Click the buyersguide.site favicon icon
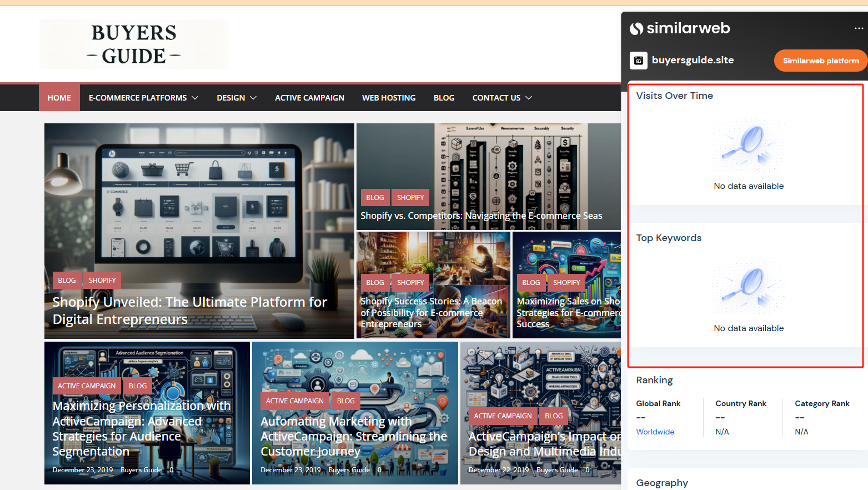Screen dimensions: 868x490 pos(639,61)
